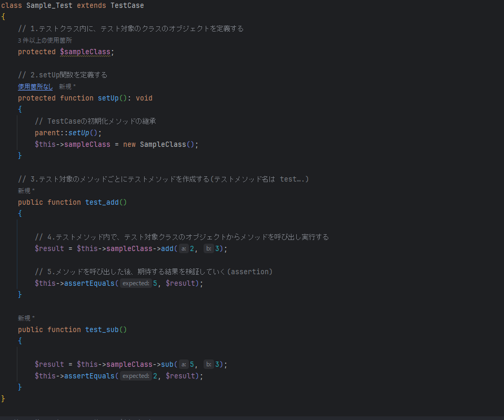This screenshot has height=420, width=504.
Task: Click the 3件以上の使用箇所 usages hint
Action: tap(45, 40)
